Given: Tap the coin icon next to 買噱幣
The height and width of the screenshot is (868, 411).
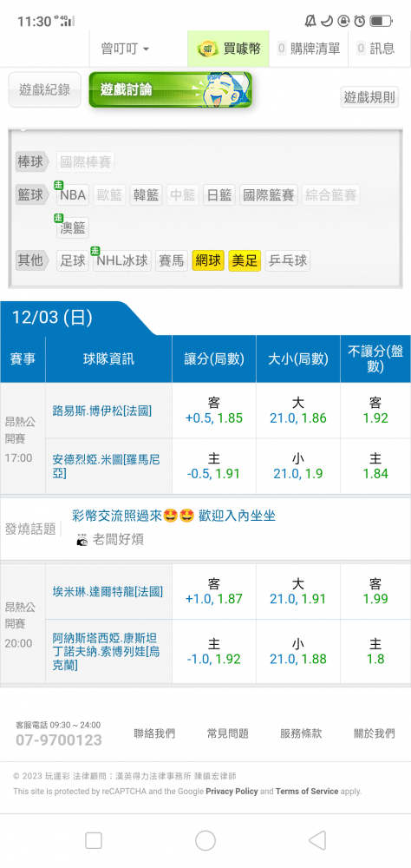Looking at the screenshot, I should (x=207, y=49).
